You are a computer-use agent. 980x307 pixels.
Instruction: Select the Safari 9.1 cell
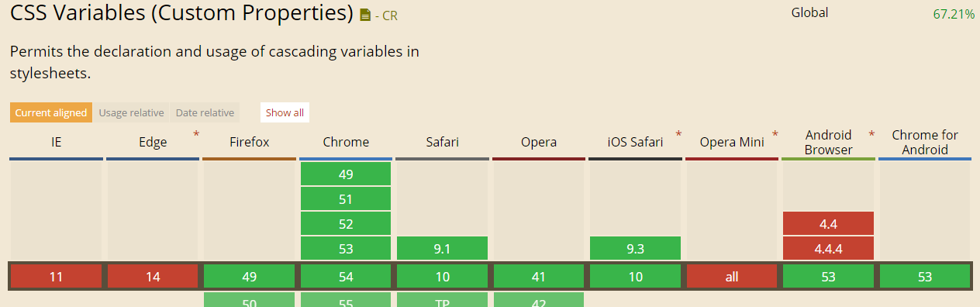pyautogui.click(x=442, y=249)
